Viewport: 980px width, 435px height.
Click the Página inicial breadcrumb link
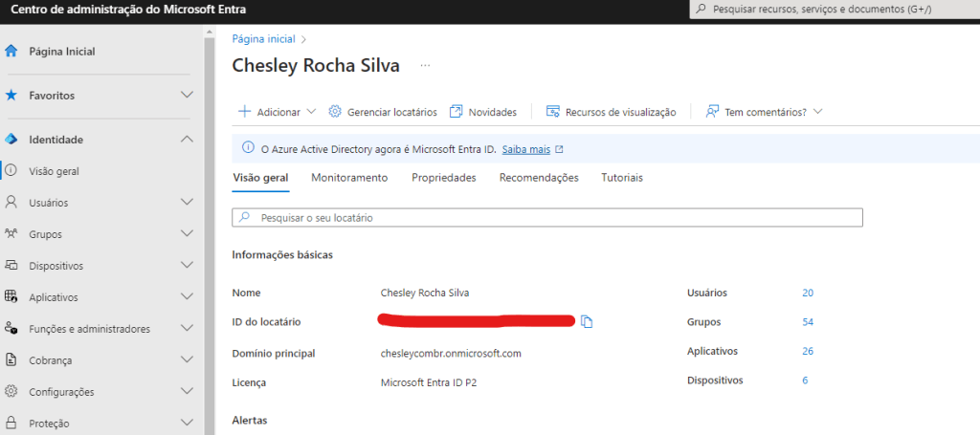pos(264,39)
